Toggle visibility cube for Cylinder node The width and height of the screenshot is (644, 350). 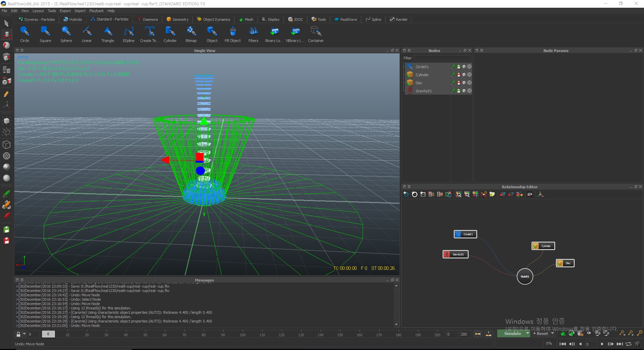pos(464,75)
